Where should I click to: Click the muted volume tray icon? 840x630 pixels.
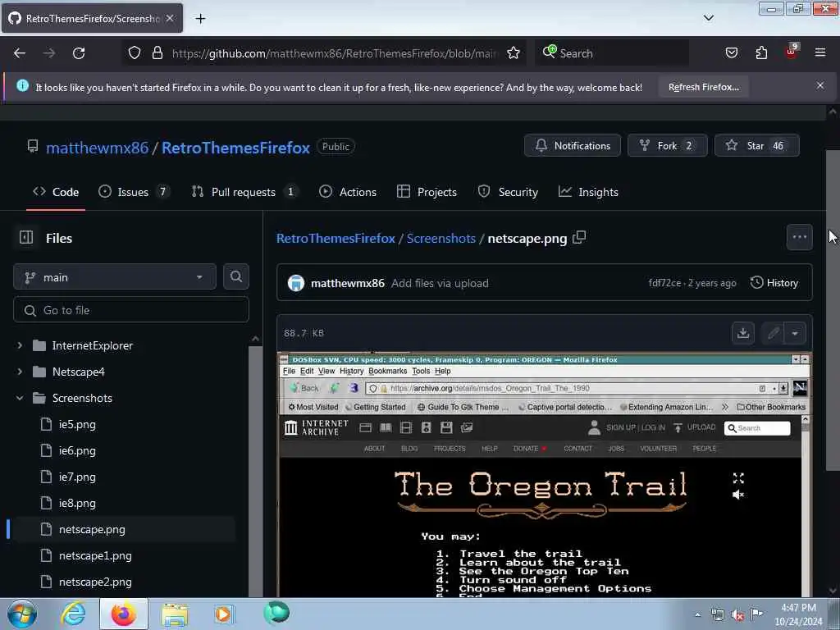(x=737, y=614)
